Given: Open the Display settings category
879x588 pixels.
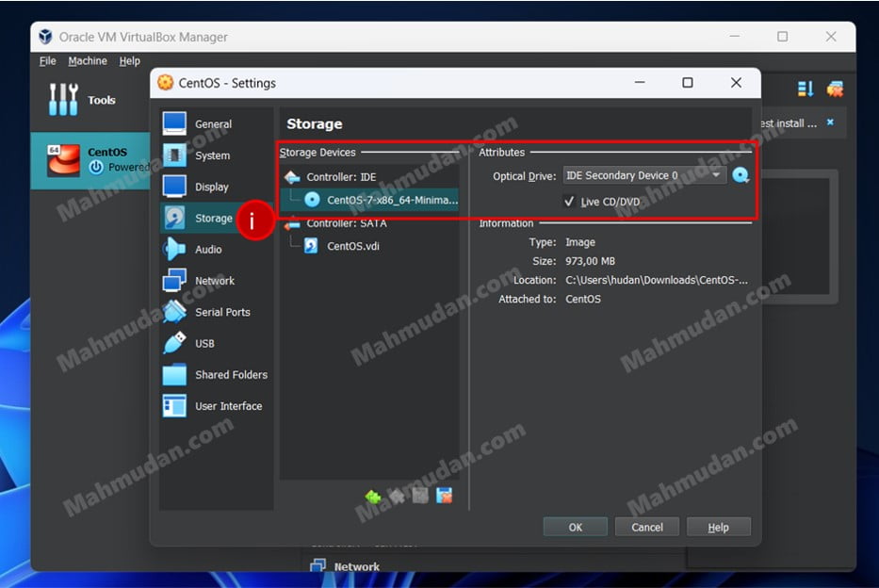Looking at the screenshot, I should click(215, 187).
